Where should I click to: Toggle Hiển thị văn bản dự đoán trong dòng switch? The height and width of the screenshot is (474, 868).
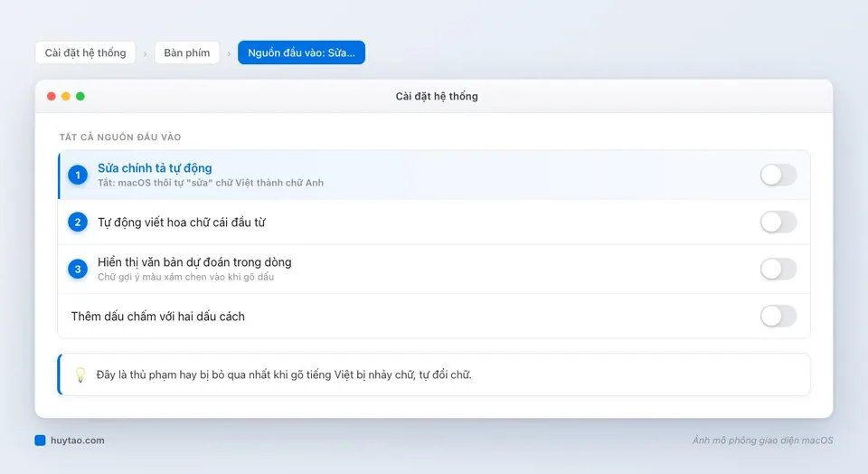[778, 270]
